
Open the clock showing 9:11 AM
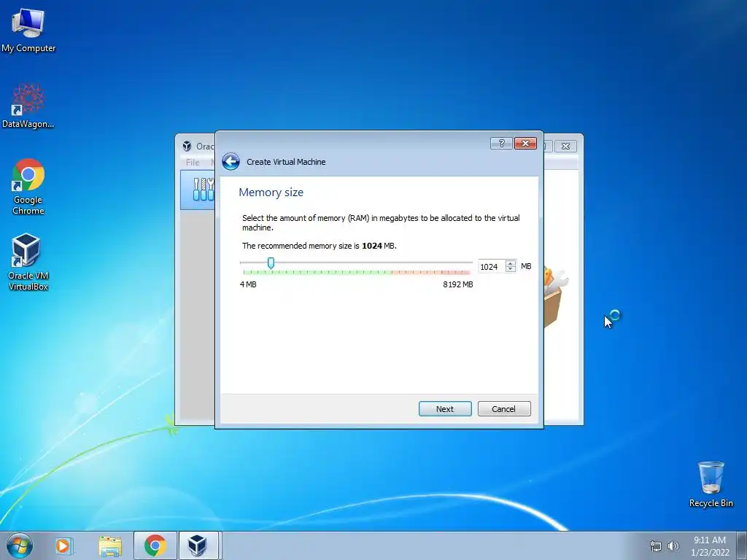tap(710, 545)
